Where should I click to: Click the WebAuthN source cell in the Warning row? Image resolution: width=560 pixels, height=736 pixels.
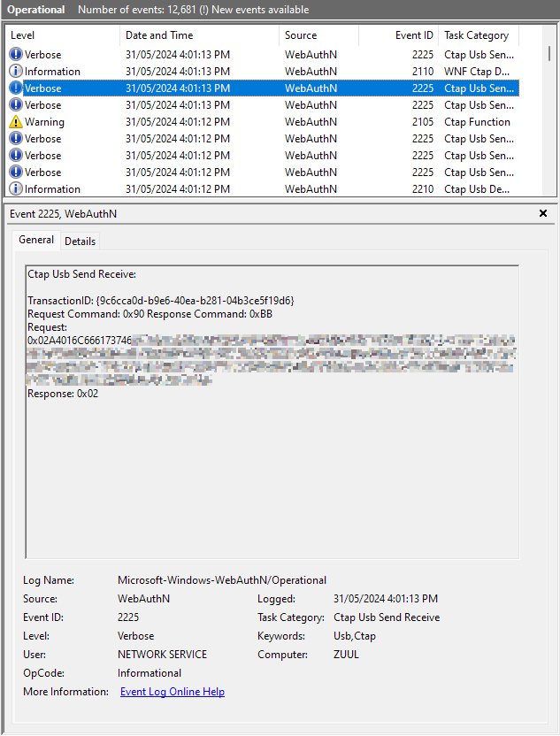click(311, 122)
